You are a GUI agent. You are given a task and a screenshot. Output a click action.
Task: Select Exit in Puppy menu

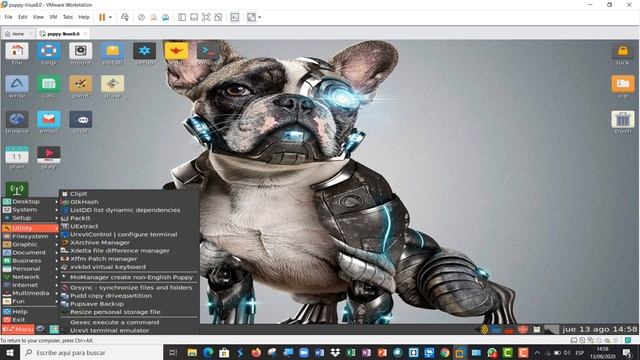click(x=30, y=320)
